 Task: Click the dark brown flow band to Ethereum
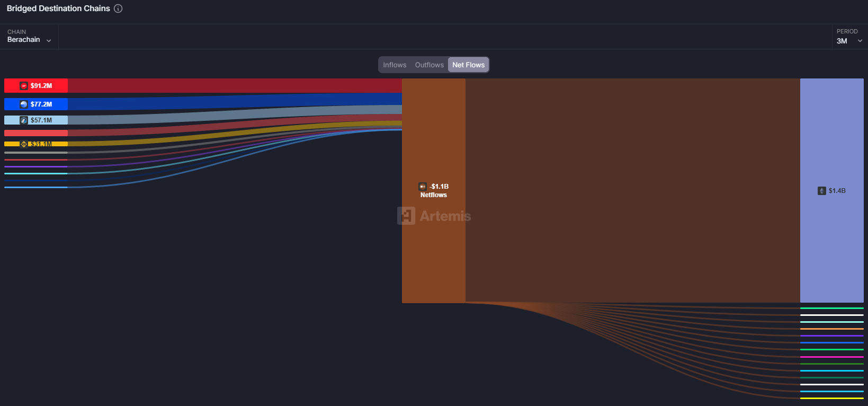(x=630, y=191)
